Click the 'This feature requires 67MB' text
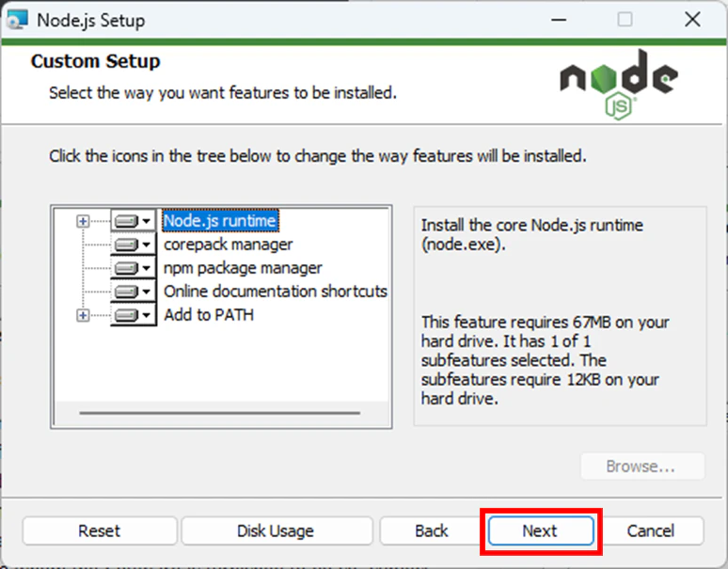Image resolution: width=728 pixels, height=569 pixels. 546,360
